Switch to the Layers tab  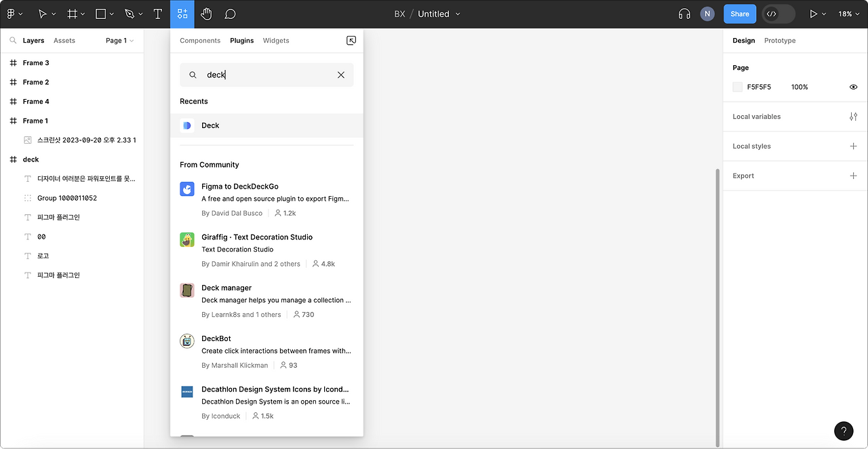[x=33, y=41]
